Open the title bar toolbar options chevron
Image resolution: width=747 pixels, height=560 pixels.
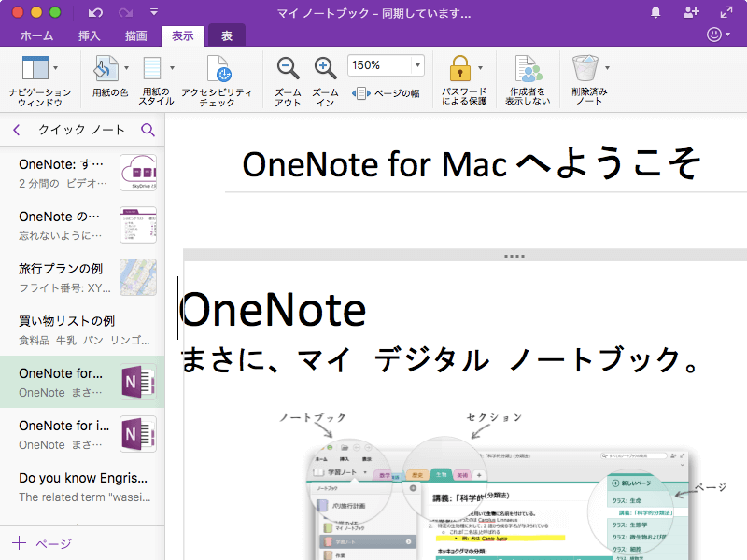(154, 13)
